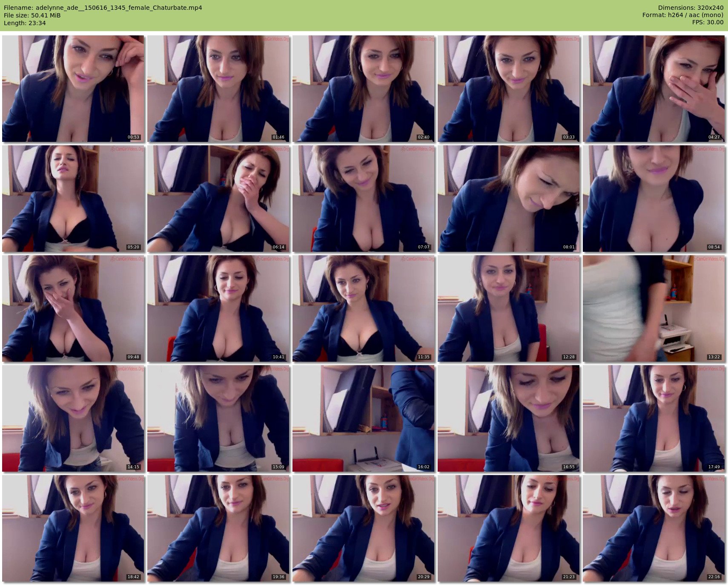728x585 pixels.
Task: Open the thumbnail timestamped 05:20
Action: coord(73,199)
